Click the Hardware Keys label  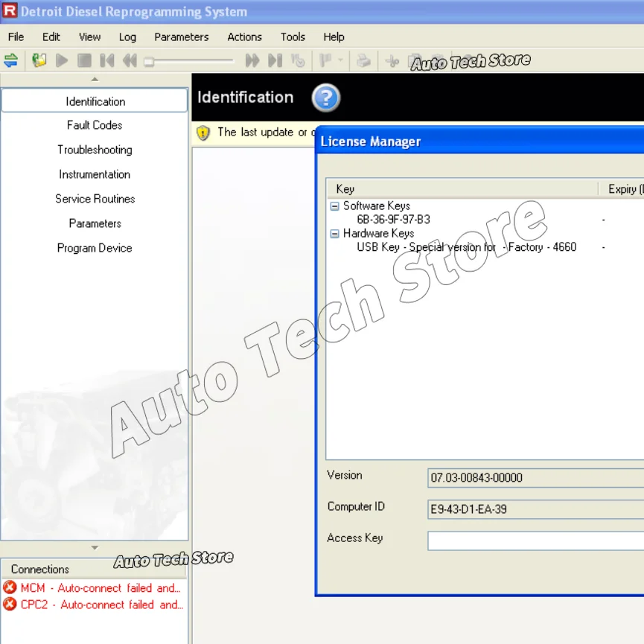378,233
